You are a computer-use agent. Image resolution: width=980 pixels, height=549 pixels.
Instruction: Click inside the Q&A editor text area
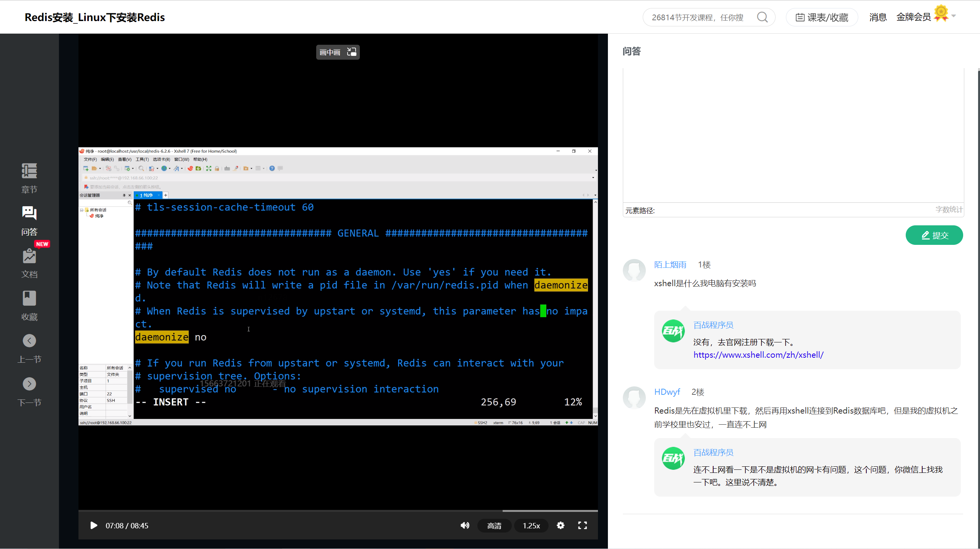793,135
